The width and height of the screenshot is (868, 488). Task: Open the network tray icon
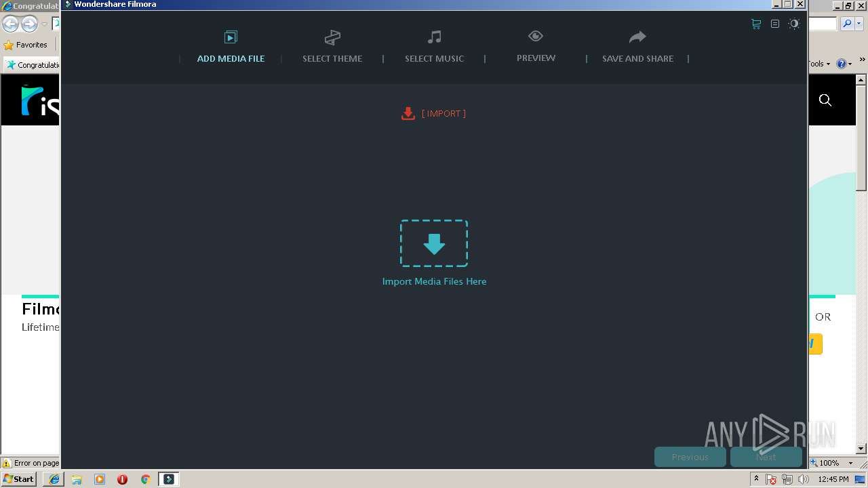787,479
